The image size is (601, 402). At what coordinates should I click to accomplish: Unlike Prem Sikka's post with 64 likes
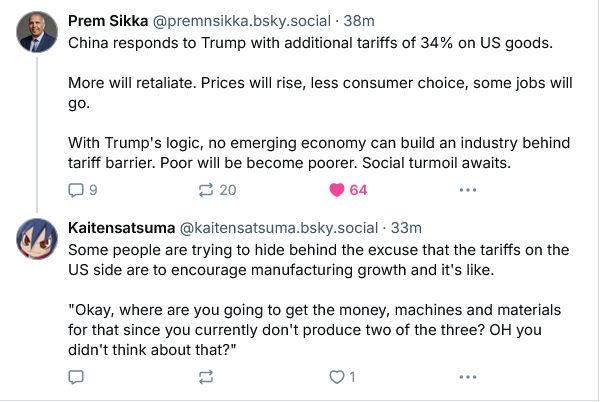tap(337, 190)
